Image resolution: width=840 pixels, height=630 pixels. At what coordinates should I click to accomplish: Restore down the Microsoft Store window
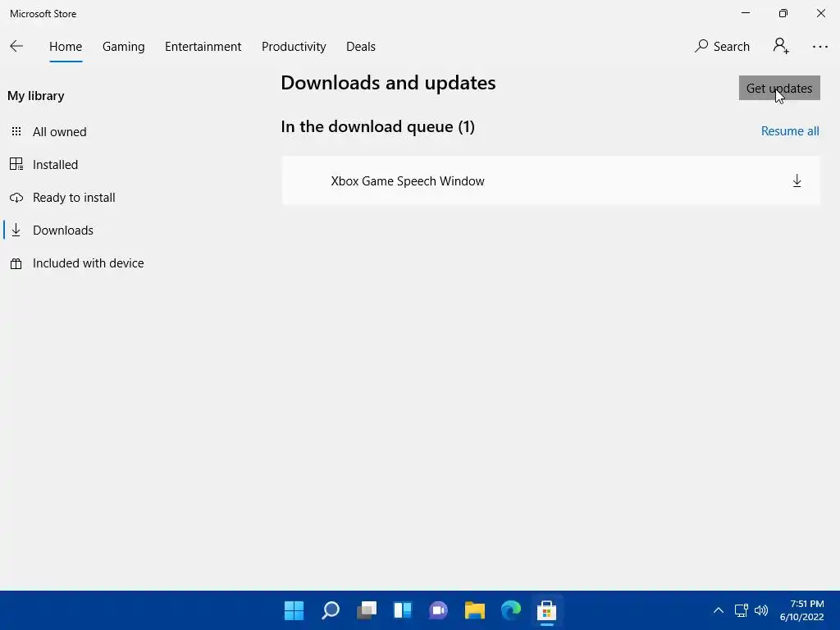[783, 13]
